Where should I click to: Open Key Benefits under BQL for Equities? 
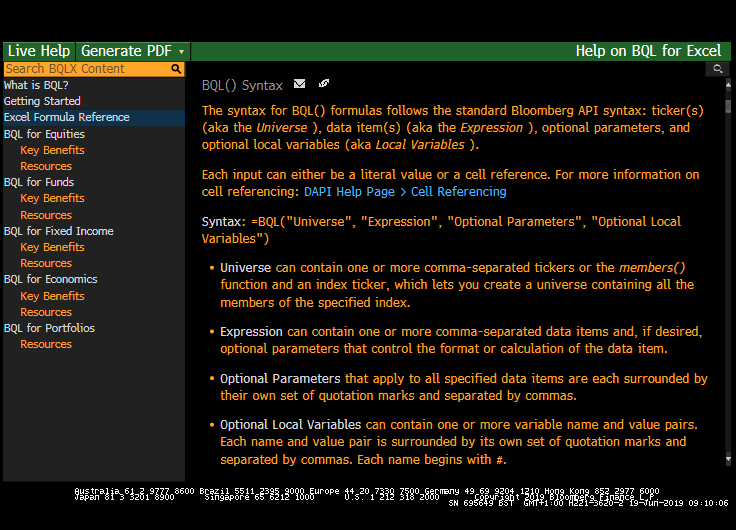(x=52, y=150)
